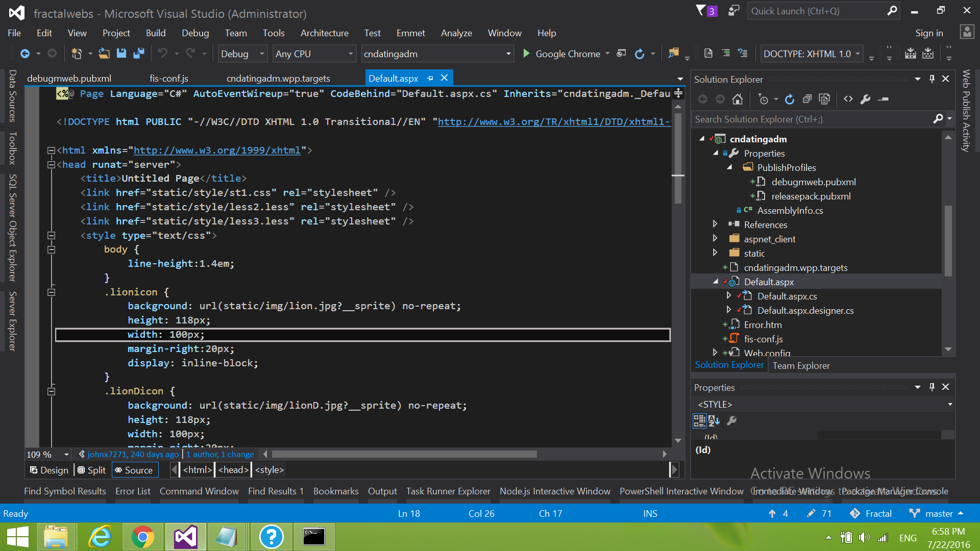Viewport: 980px width, 551px height.
Task: Open Find in Files from the toolbar
Action: click(x=673, y=53)
